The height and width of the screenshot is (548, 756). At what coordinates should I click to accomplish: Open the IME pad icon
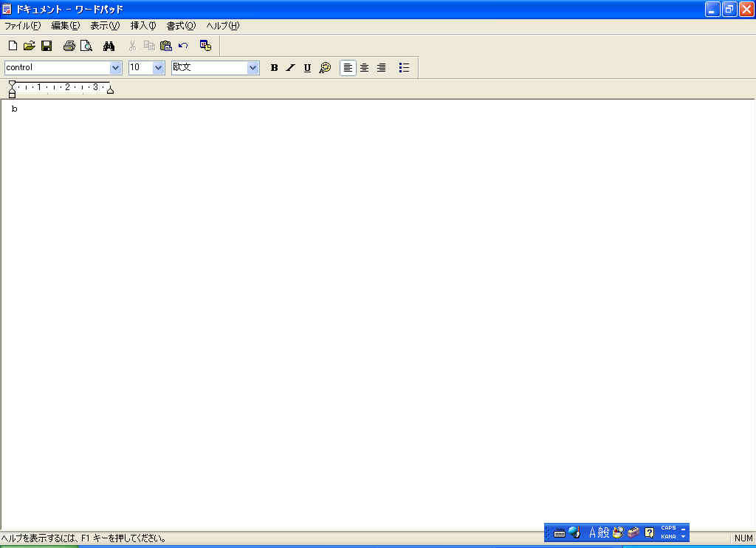pyautogui.click(x=618, y=532)
